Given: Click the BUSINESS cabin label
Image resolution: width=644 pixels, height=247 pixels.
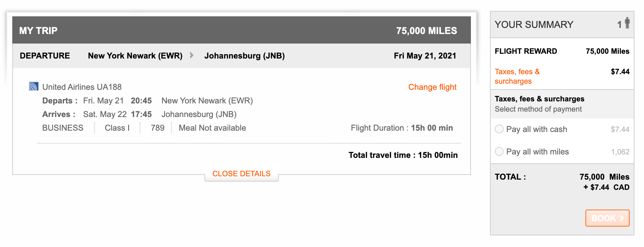Looking at the screenshot, I should pyautogui.click(x=63, y=128).
